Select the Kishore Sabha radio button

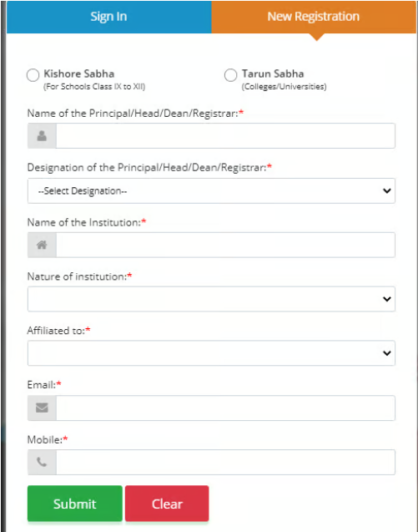point(33,75)
